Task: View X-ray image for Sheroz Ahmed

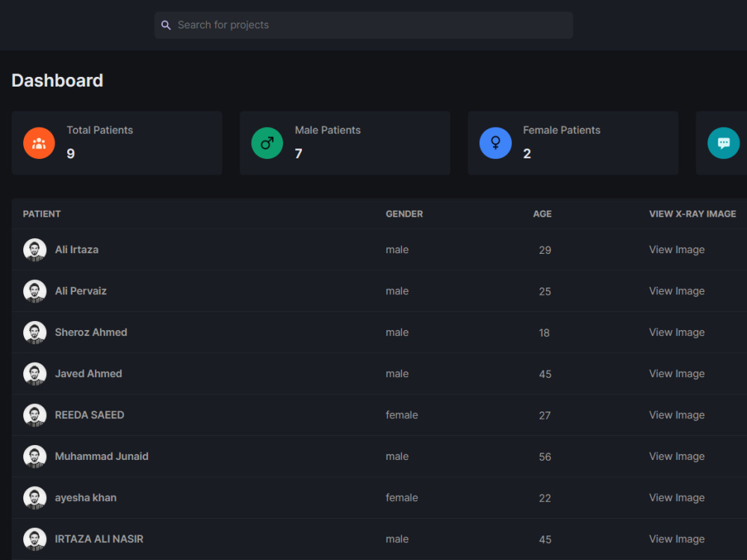Action: coord(677,332)
